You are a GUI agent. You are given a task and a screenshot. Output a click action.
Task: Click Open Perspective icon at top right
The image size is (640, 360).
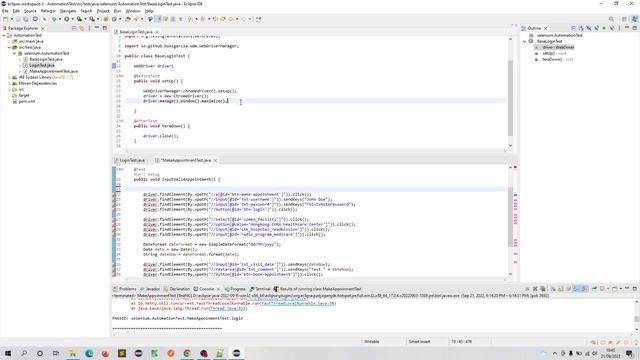[624, 19]
